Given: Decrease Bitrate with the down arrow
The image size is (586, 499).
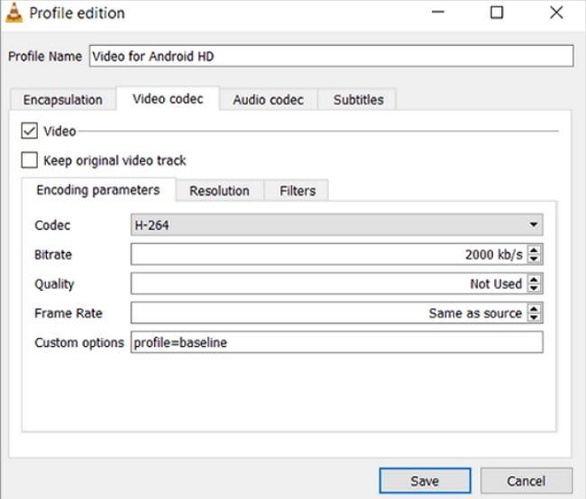Looking at the screenshot, I should point(534,259).
